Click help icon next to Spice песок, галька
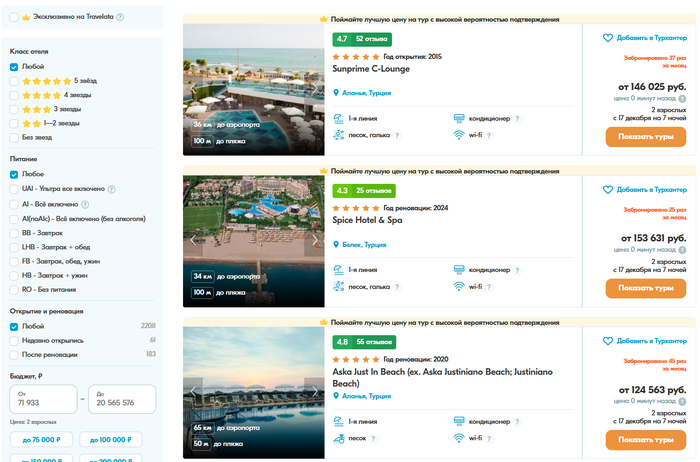Screen dimensions: 700x462 point(397,287)
